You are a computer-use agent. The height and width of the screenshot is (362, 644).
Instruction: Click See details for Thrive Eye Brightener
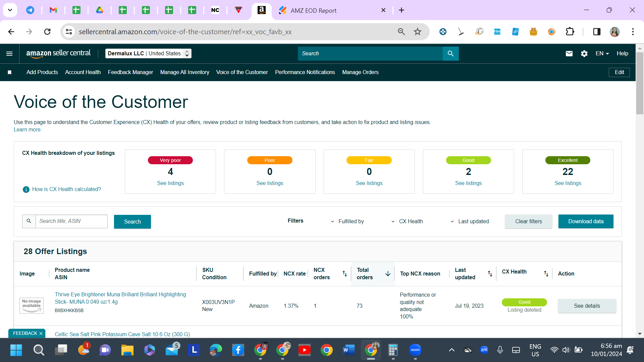587,306
